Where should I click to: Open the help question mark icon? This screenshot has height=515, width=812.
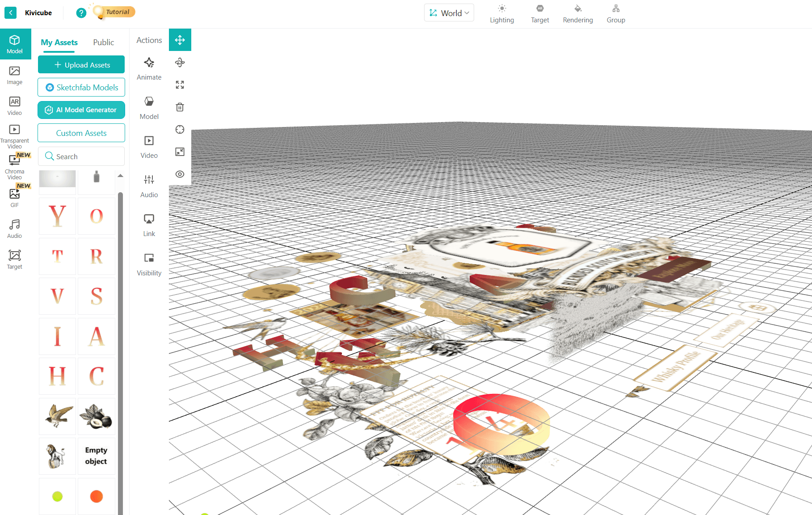click(81, 13)
